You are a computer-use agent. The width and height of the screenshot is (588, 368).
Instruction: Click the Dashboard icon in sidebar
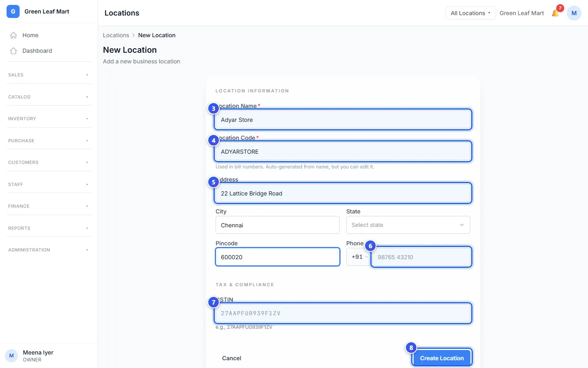[x=13, y=51]
